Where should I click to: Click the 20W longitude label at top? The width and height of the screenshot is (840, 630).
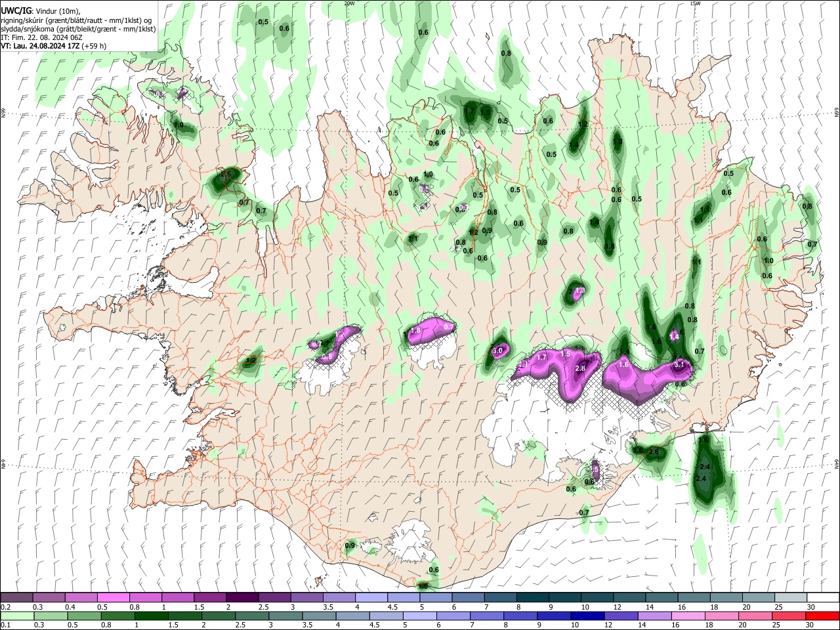[349, 3]
